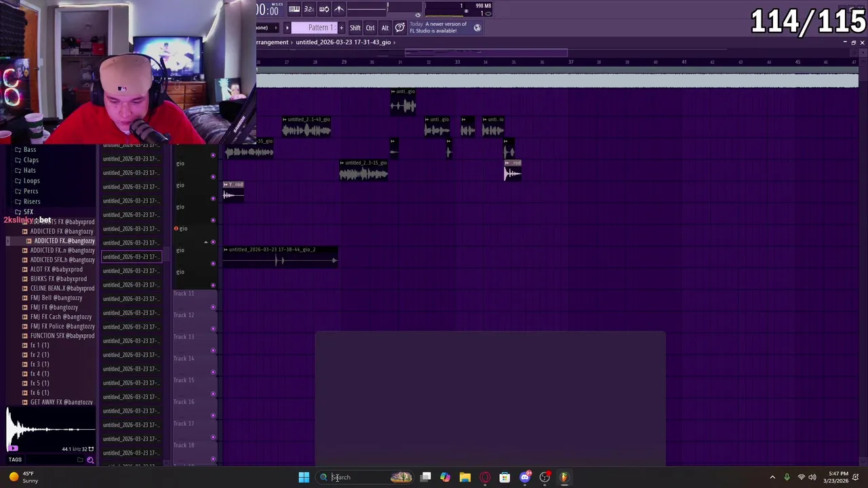Viewport: 868px width, 488px height.
Task: Switch to FL Studio taskbar icon
Action: (x=564, y=477)
